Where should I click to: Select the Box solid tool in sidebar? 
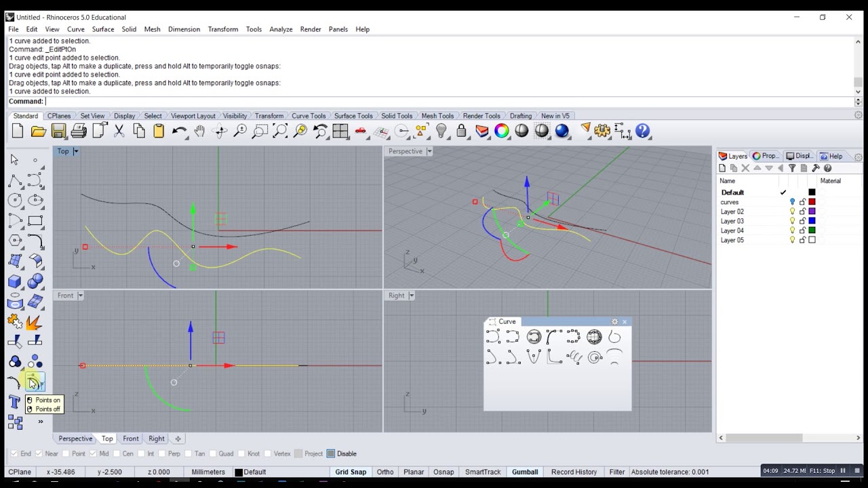click(x=14, y=281)
